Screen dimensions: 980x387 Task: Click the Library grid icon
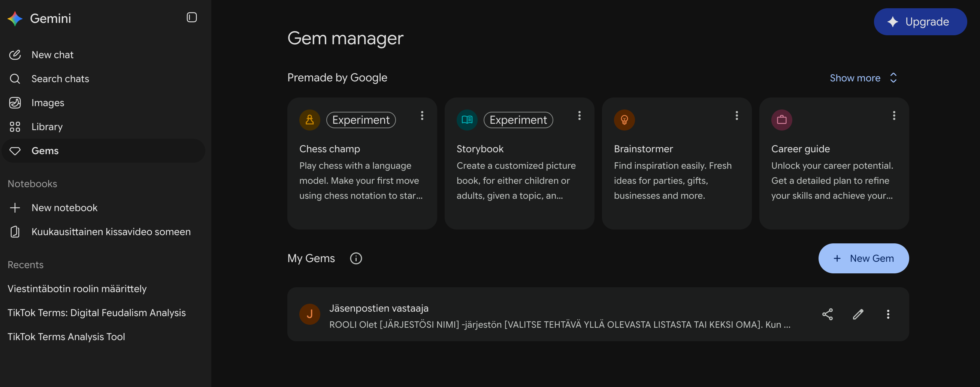(x=15, y=127)
